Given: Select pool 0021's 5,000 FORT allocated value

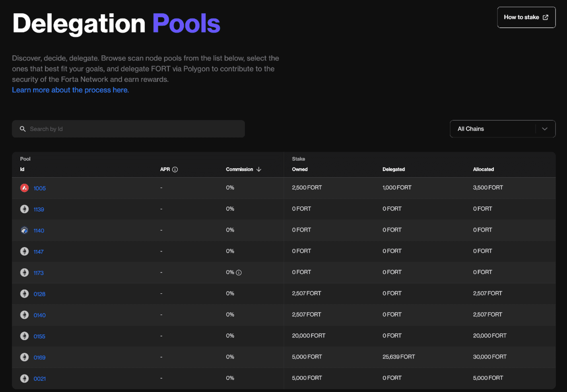Looking at the screenshot, I should (x=488, y=378).
